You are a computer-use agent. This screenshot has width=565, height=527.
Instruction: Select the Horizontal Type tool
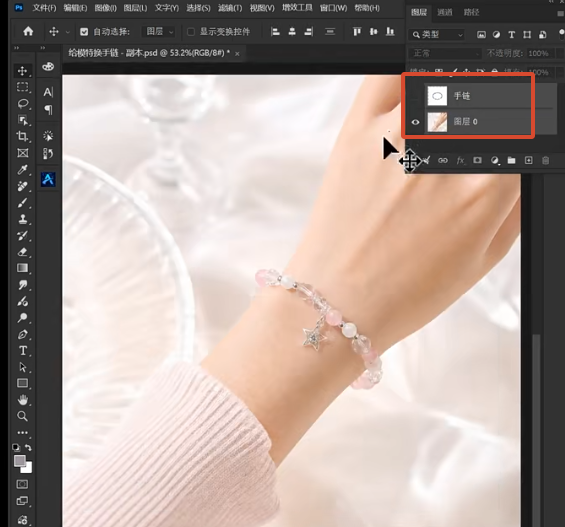(22, 350)
